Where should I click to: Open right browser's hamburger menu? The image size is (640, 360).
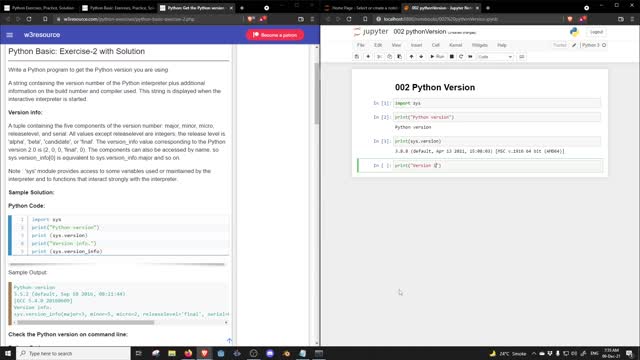coord(633,19)
